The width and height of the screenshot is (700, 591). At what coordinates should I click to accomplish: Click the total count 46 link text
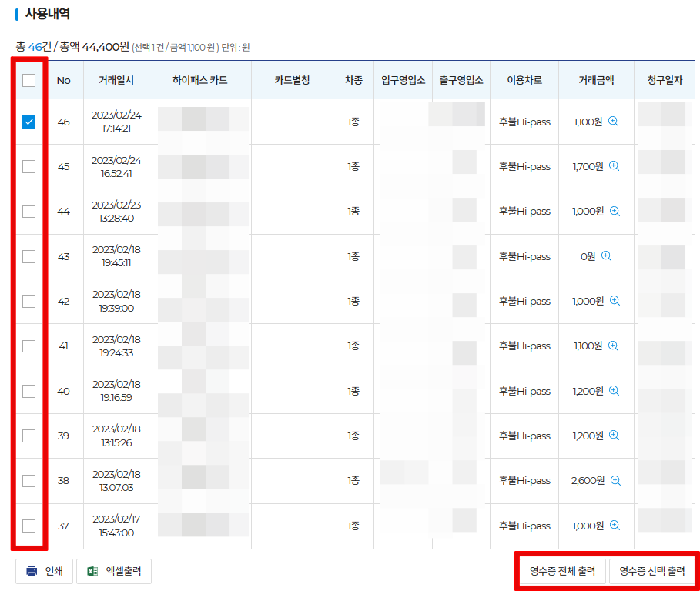pyautogui.click(x=35, y=46)
